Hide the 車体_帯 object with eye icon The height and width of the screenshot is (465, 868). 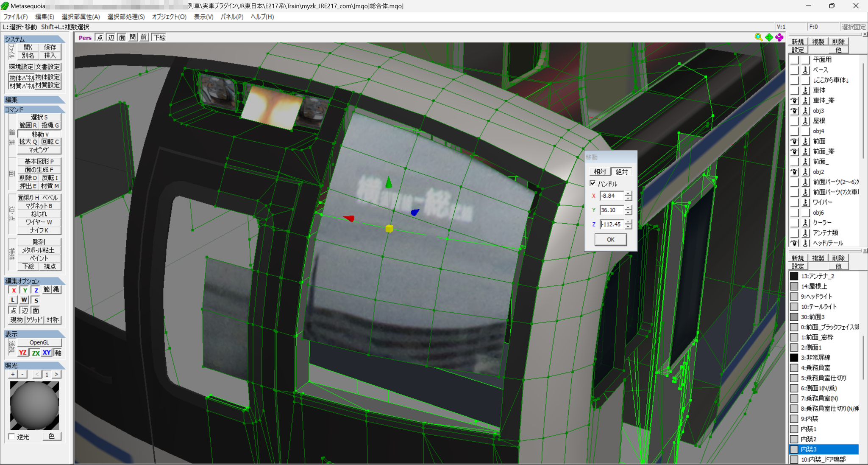[x=794, y=101]
